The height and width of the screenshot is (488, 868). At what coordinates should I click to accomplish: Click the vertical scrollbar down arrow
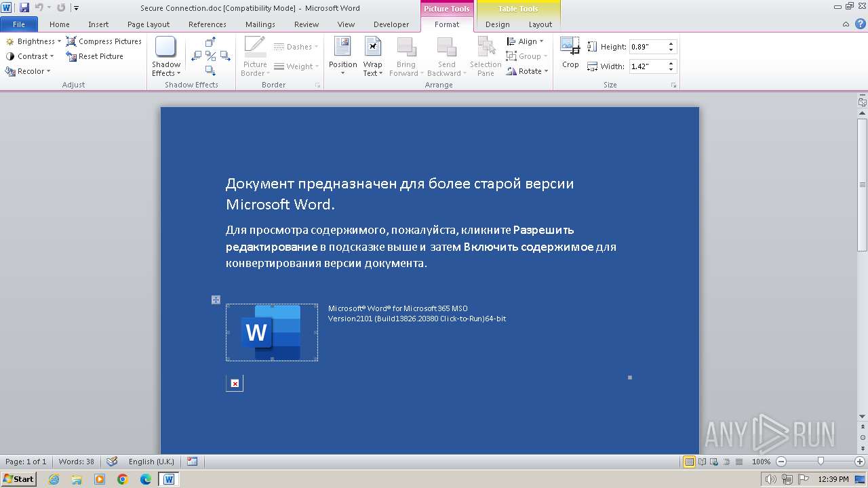[863, 416]
